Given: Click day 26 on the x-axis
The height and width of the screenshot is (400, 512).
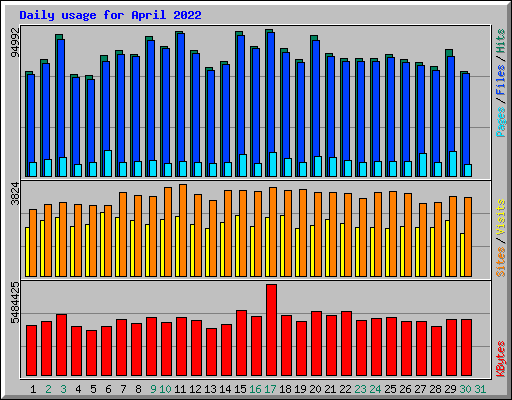Looking at the screenshot, I should 405,389.
